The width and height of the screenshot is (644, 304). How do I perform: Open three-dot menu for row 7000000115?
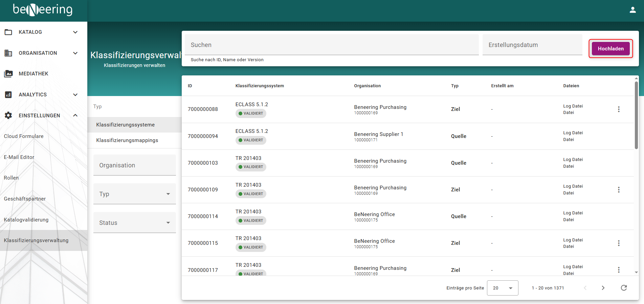coord(619,243)
